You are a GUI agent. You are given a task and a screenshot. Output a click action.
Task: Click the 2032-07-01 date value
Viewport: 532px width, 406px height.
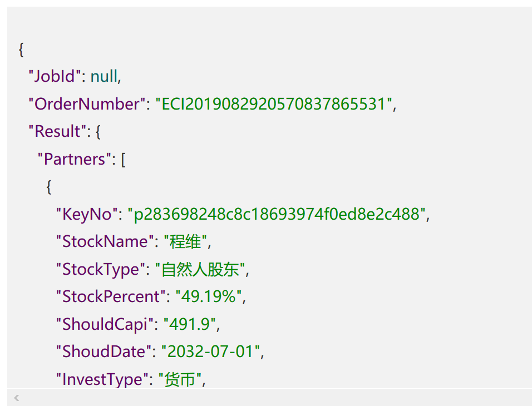pos(210,351)
